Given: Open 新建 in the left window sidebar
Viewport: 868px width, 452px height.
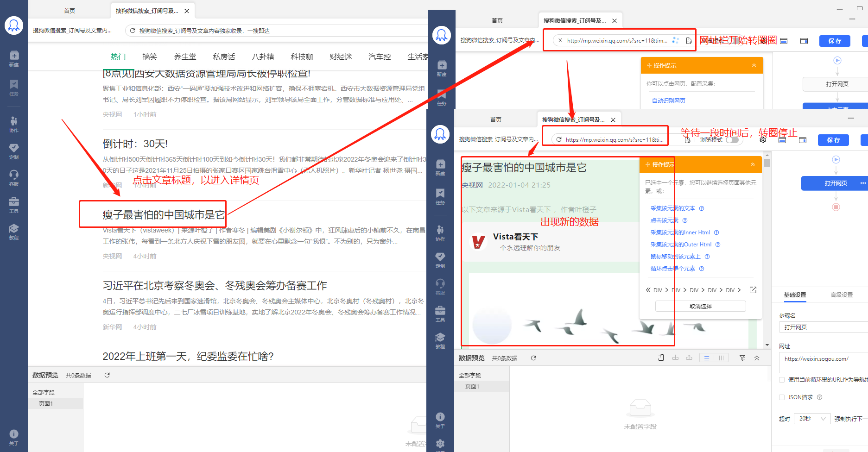Looking at the screenshot, I should [x=14, y=58].
